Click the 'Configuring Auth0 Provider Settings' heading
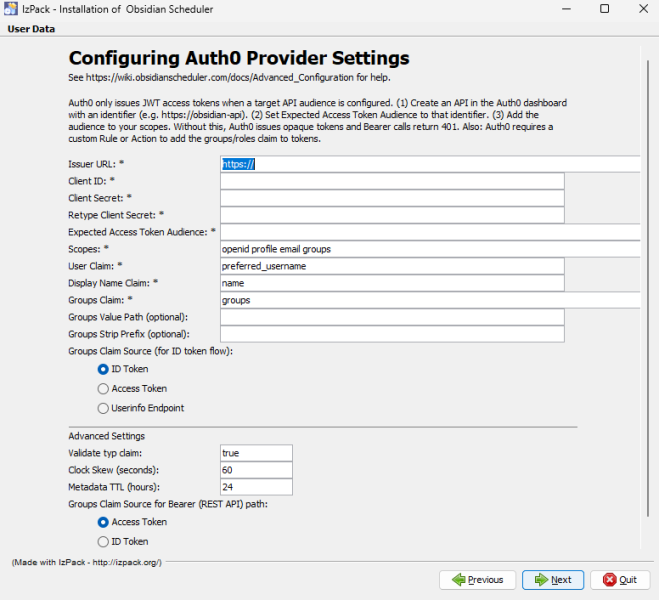The width and height of the screenshot is (659, 600). (x=239, y=58)
